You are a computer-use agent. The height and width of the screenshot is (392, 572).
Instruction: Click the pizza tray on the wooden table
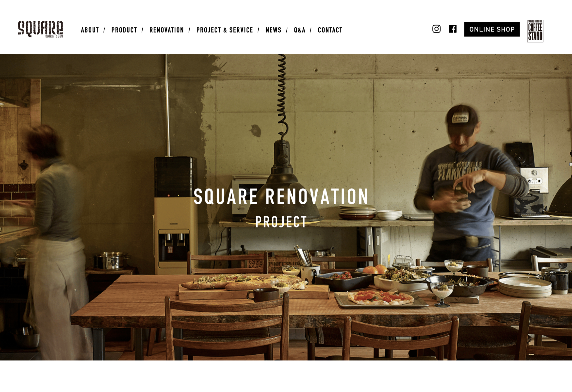[x=381, y=299]
